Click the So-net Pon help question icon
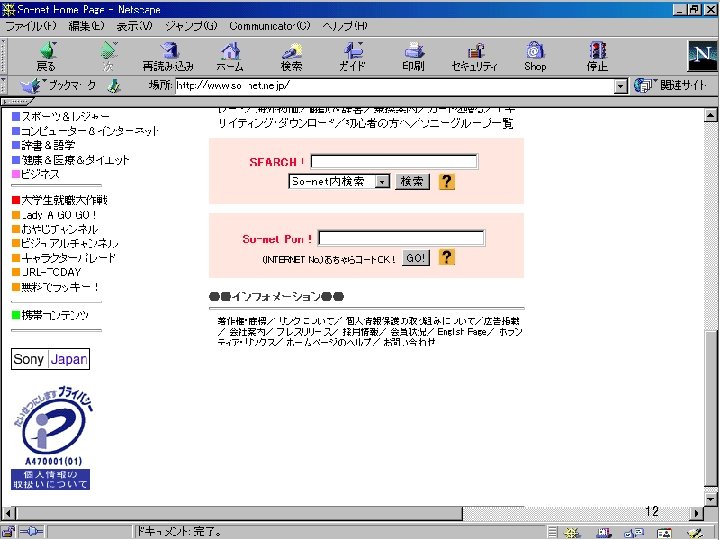 coord(446,257)
